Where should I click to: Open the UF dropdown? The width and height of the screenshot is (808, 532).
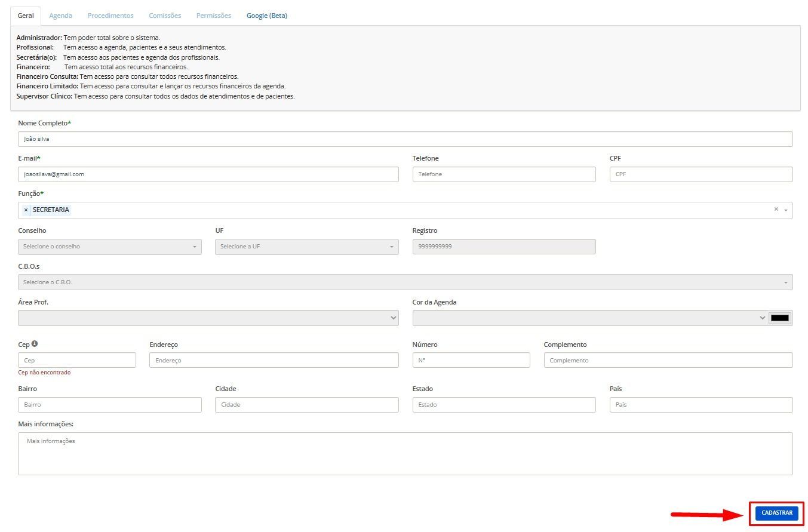click(x=307, y=247)
